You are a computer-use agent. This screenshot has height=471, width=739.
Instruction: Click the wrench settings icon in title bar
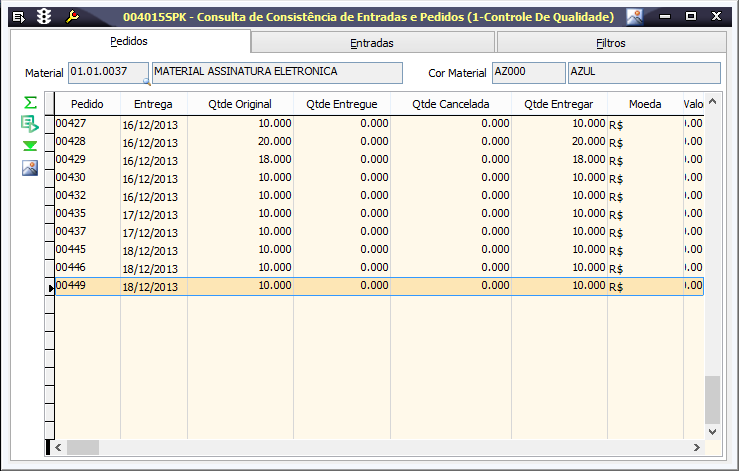[72, 17]
